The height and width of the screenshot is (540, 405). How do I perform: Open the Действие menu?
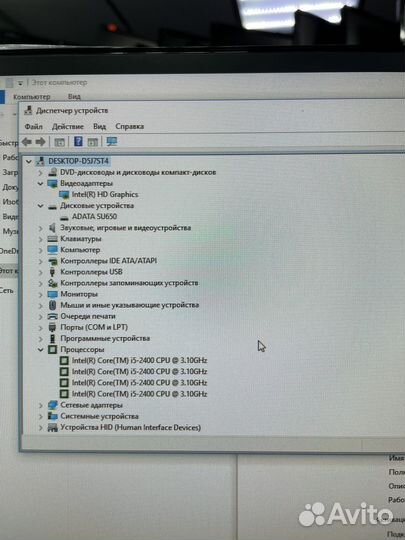pyautogui.click(x=68, y=127)
